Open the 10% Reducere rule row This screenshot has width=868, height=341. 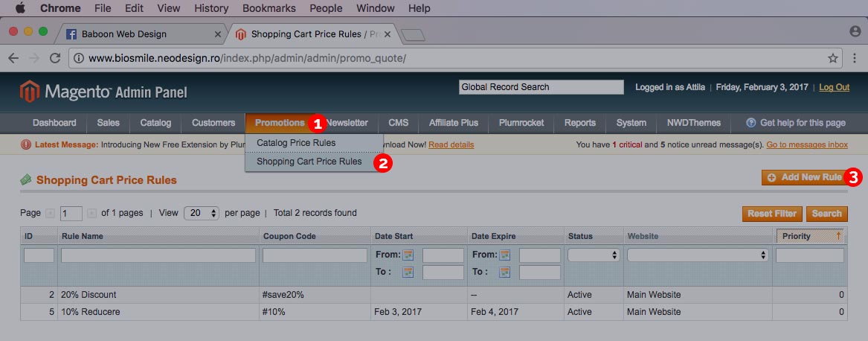coord(434,312)
